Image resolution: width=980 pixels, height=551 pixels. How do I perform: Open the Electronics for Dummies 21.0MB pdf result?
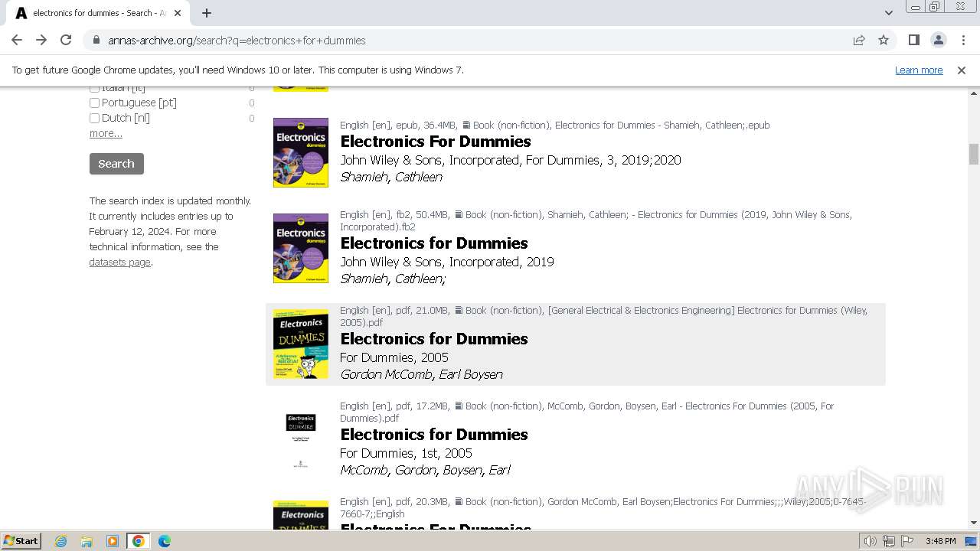coord(434,339)
